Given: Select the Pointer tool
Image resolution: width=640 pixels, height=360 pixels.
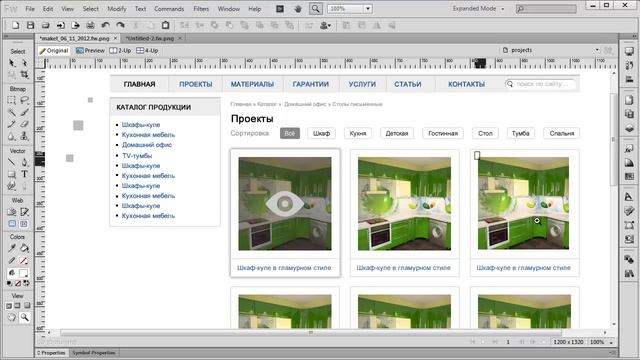Looking at the screenshot, I should tap(12, 63).
